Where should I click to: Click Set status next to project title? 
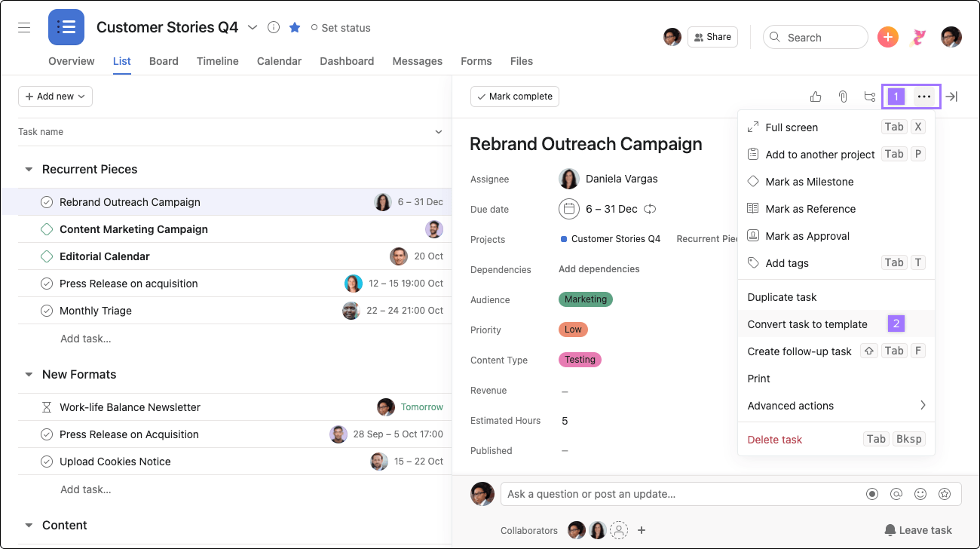[341, 28]
